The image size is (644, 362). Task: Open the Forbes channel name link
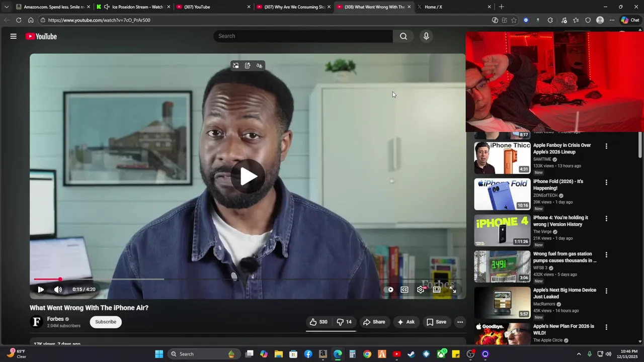pos(55,319)
